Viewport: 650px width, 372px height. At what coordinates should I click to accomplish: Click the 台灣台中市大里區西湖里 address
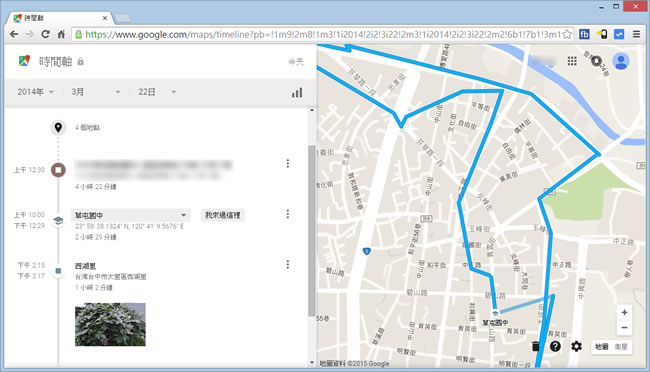pos(111,277)
